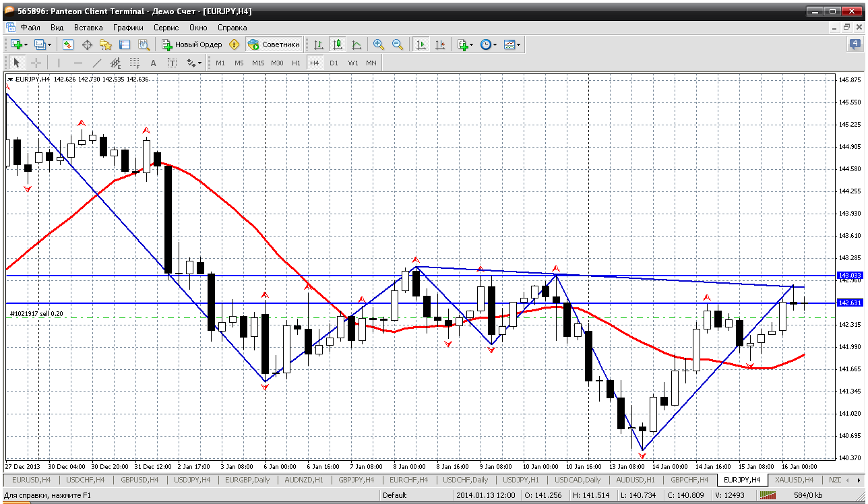Screen dimensions: 868x504
Task: Open the Вставка menu
Action: click(x=88, y=28)
